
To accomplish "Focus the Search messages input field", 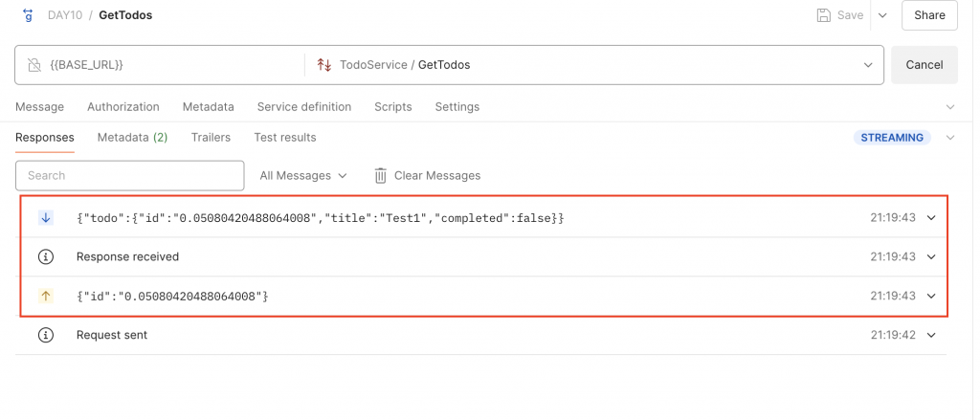I will coord(130,176).
